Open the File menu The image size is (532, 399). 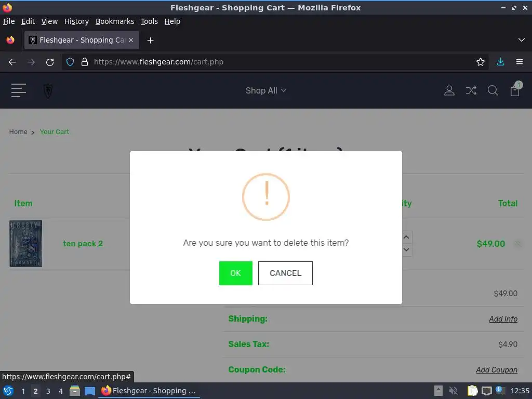coord(9,21)
